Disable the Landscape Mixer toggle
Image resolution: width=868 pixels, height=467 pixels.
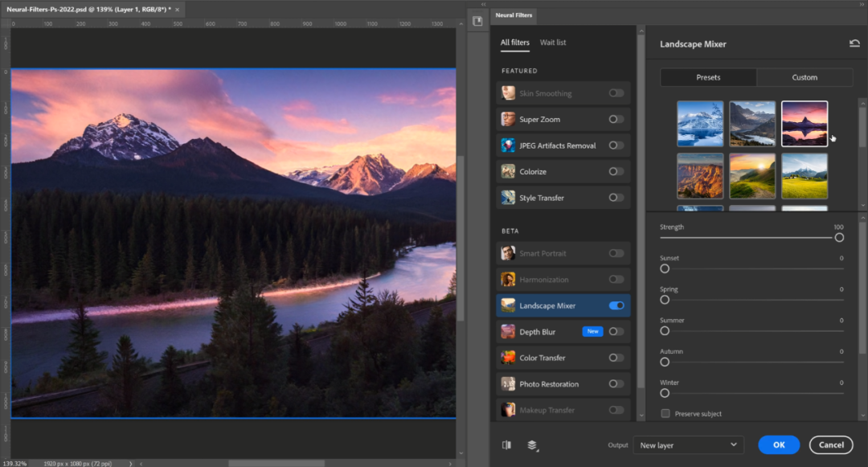(x=616, y=305)
